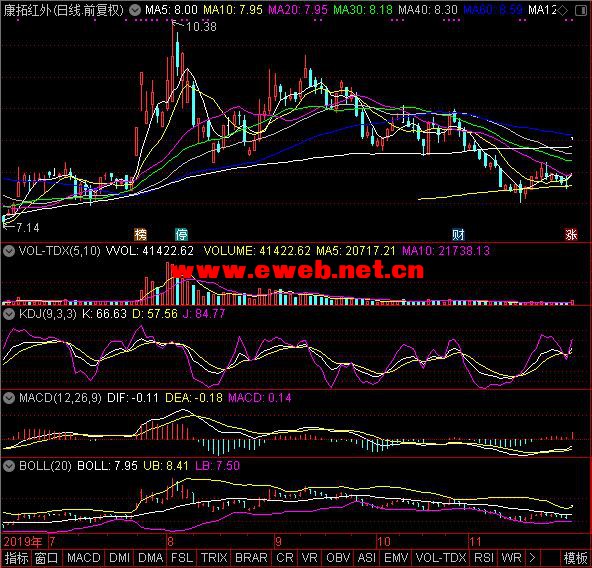Switch to the TRIX indicator tab

214,558
